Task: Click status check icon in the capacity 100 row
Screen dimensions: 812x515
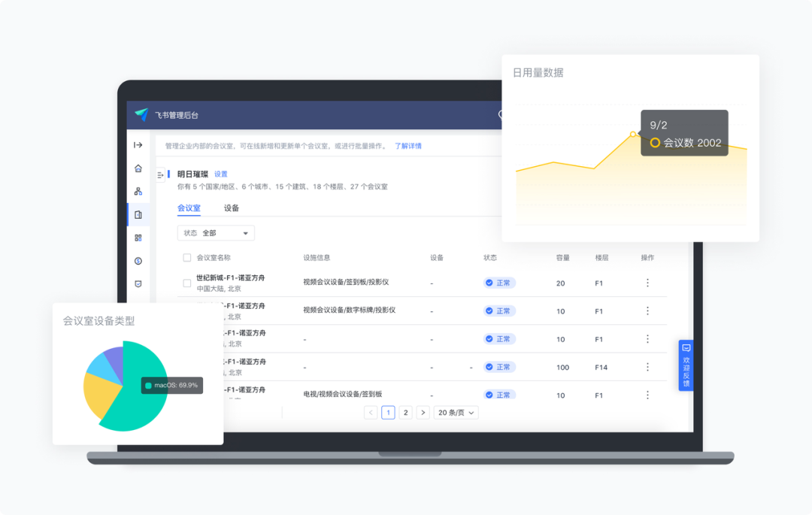Action: tap(489, 366)
